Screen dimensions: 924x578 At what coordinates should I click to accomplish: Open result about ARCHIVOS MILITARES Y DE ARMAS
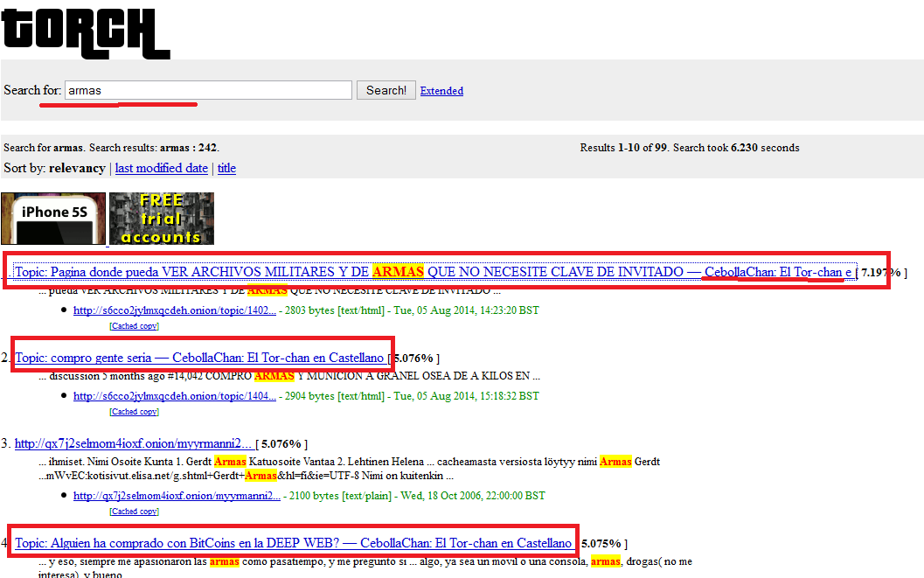pos(433,272)
